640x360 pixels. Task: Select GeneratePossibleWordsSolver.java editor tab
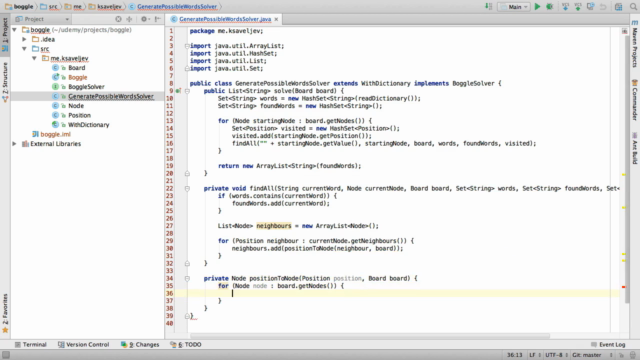225,19
